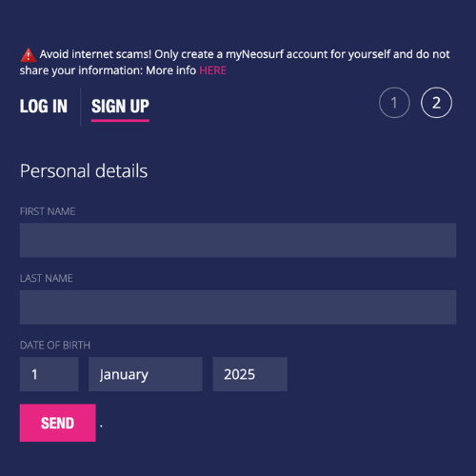Click the FIRST NAME field label
476x476 pixels.
coord(48,211)
